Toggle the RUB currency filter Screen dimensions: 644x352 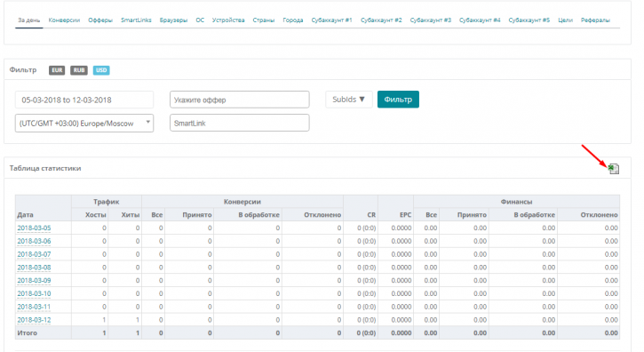[79, 70]
